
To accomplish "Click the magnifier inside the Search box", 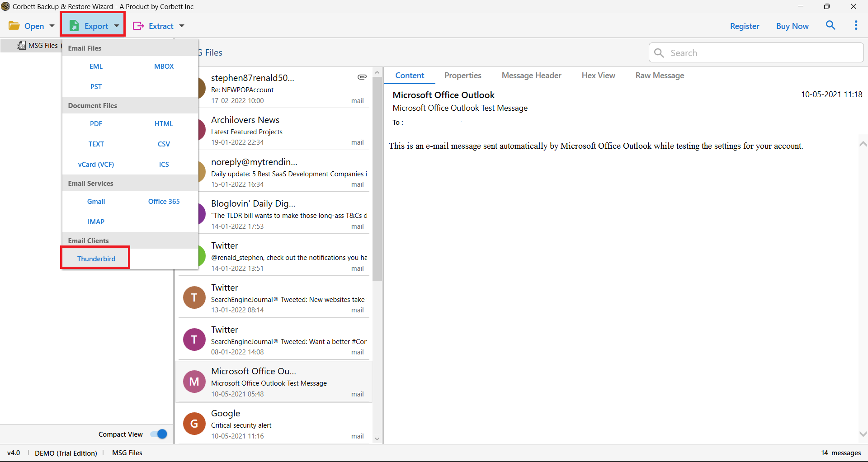I will 659,53.
